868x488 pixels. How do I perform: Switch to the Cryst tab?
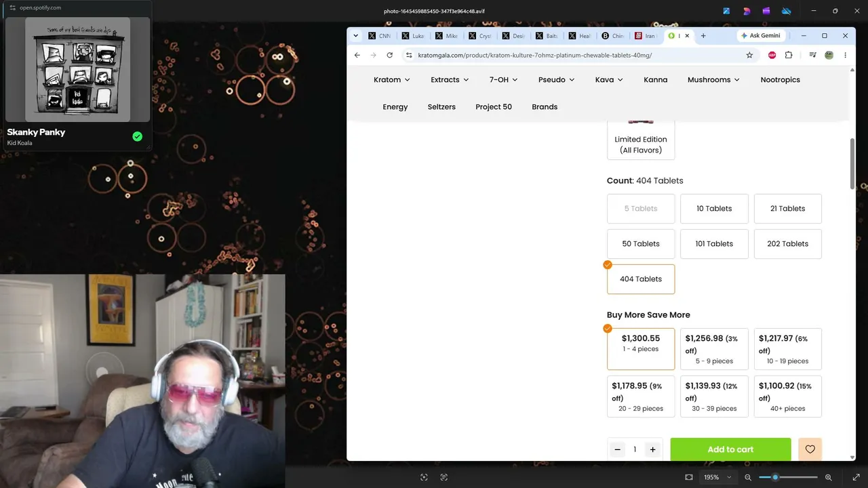click(480, 36)
